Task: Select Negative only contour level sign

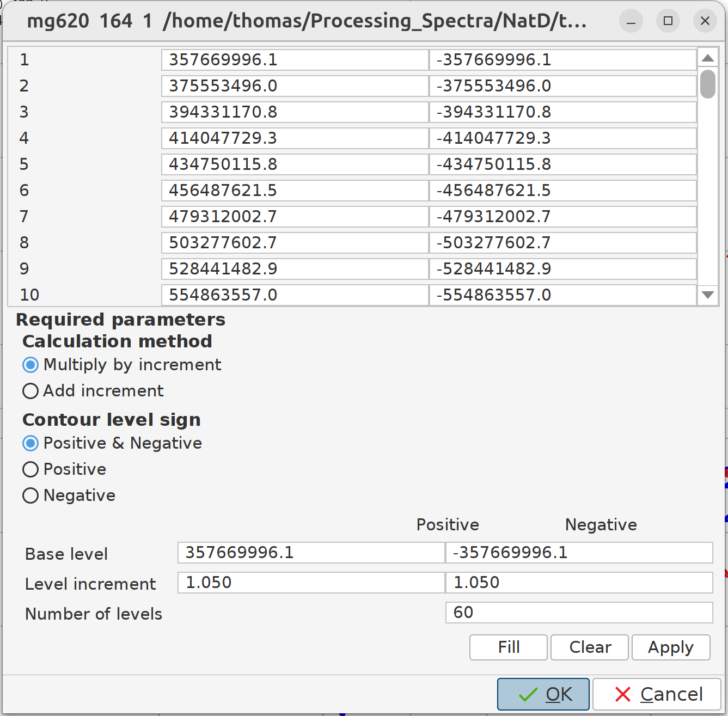Action: (x=31, y=495)
